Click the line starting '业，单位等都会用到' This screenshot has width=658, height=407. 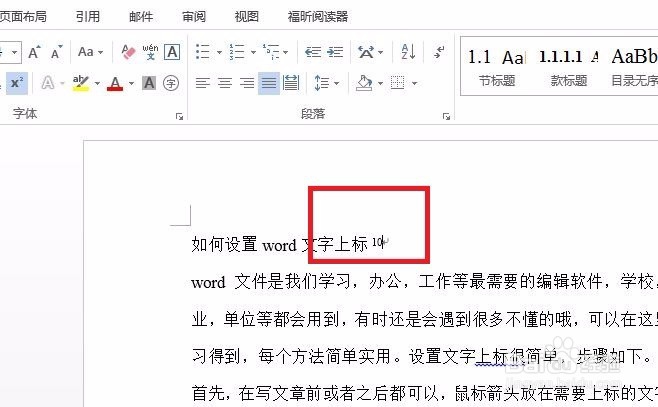[x=424, y=319]
